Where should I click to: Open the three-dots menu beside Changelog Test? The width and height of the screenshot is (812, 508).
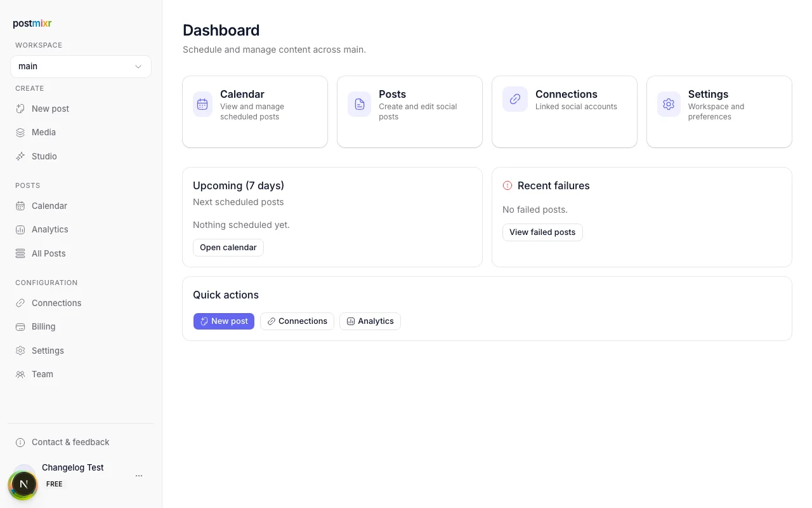click(139, 476)
